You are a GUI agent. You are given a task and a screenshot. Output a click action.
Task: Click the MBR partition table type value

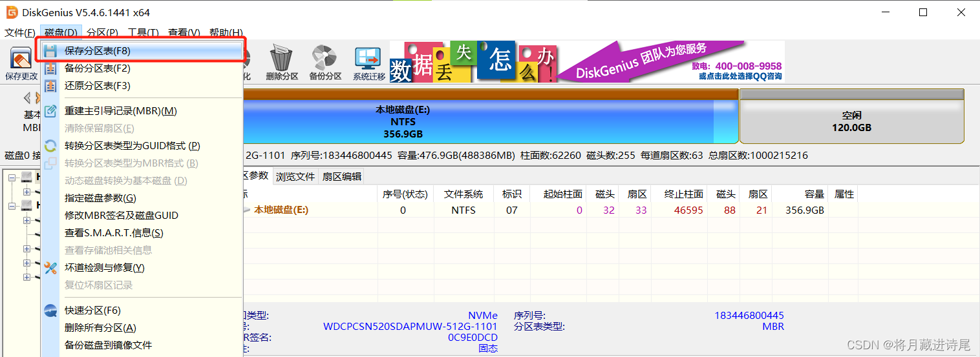[x=773, y=327]
